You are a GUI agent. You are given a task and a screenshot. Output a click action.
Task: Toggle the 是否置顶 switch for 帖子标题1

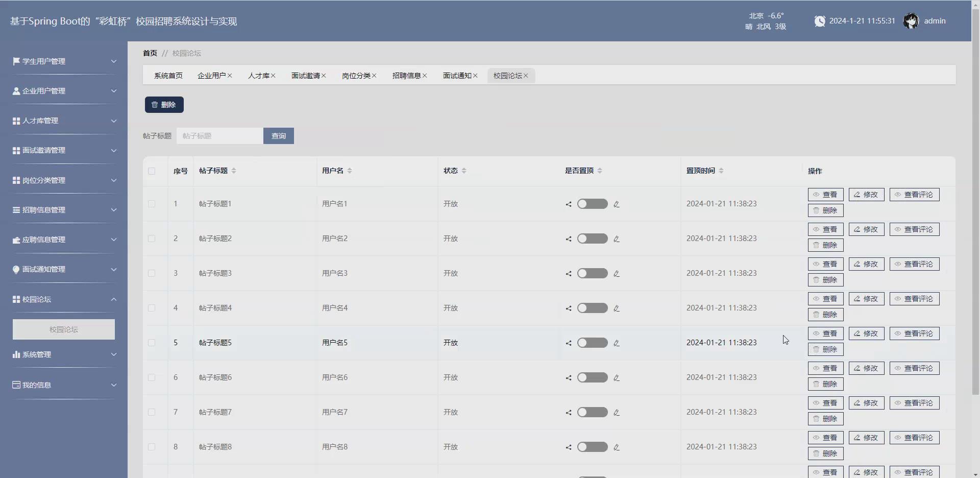point(593,204)
